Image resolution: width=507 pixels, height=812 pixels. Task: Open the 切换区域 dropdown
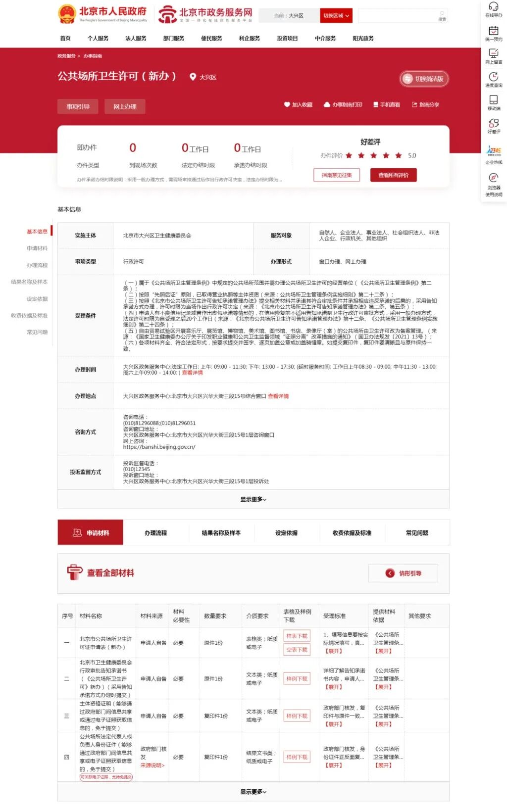[336, 16]
